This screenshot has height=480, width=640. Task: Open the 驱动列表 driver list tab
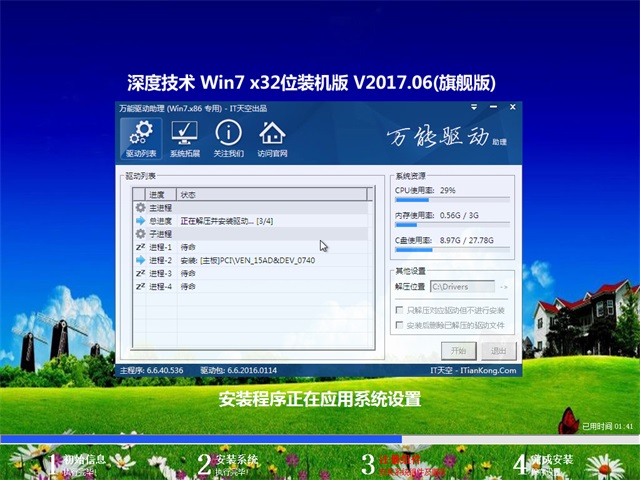pos(141,139)
